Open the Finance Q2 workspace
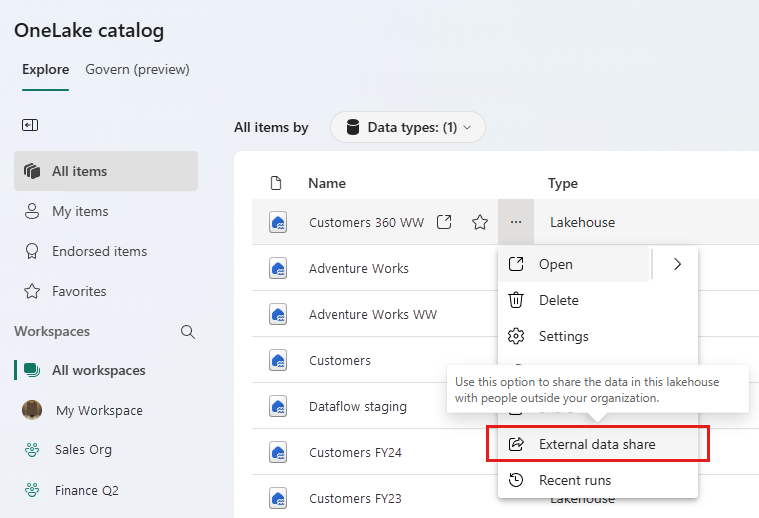The image size is (759, 518). click(x=106, y=490)
